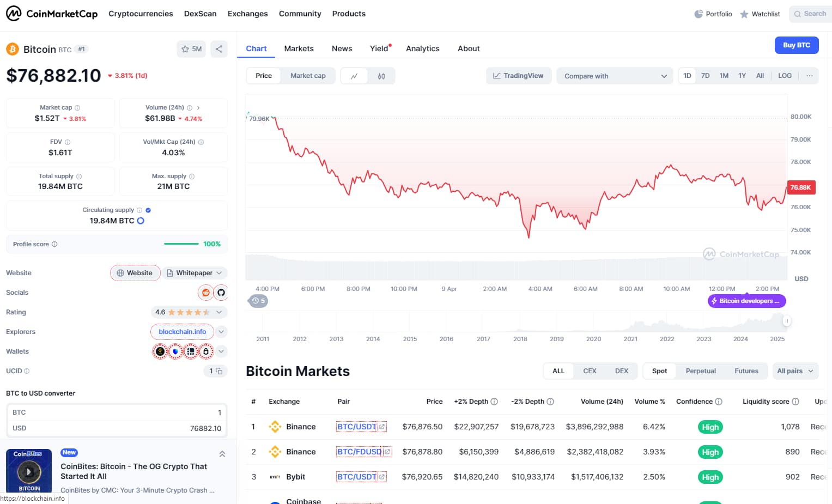Open the Community menu
Viewport: 832px width, 504px height.
pos(300,14)
